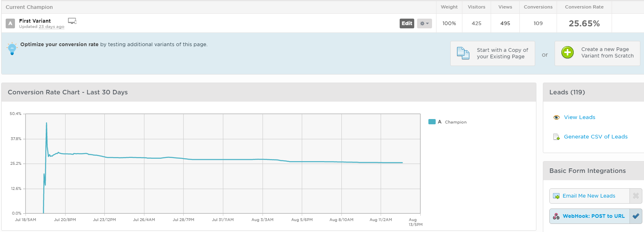
Task: Click the Weight column header
Action: point(449,7)
